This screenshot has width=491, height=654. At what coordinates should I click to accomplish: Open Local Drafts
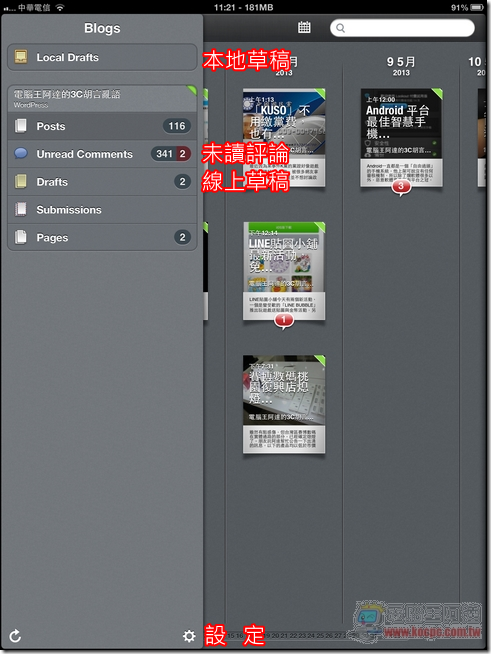[x=102, y=57]
